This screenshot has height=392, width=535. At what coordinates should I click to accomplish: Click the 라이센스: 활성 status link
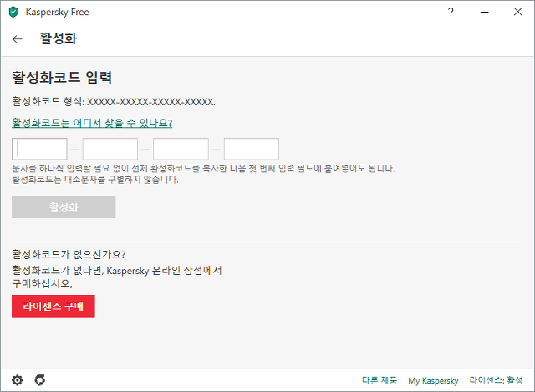pyautogui.click(x=496, y=380)
